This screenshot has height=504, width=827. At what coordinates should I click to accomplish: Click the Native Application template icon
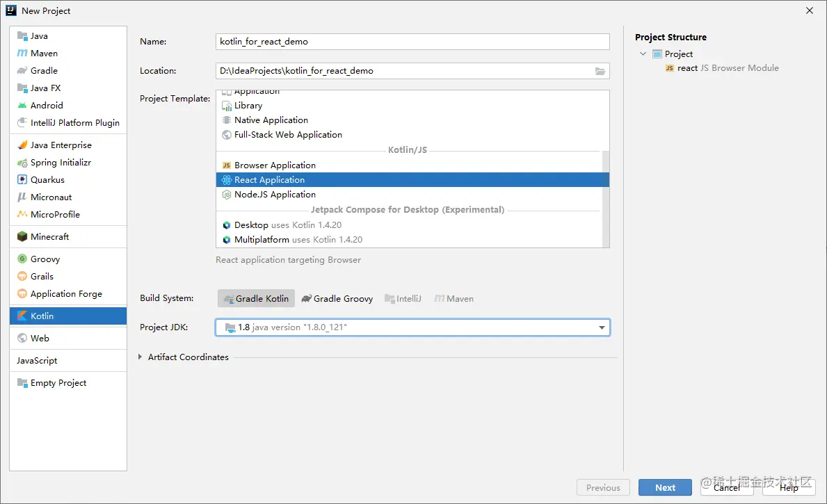tap(227, 120)
